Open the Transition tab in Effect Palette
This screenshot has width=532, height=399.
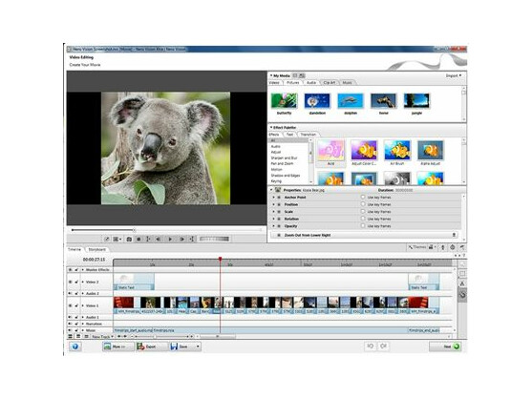(309, 135)
